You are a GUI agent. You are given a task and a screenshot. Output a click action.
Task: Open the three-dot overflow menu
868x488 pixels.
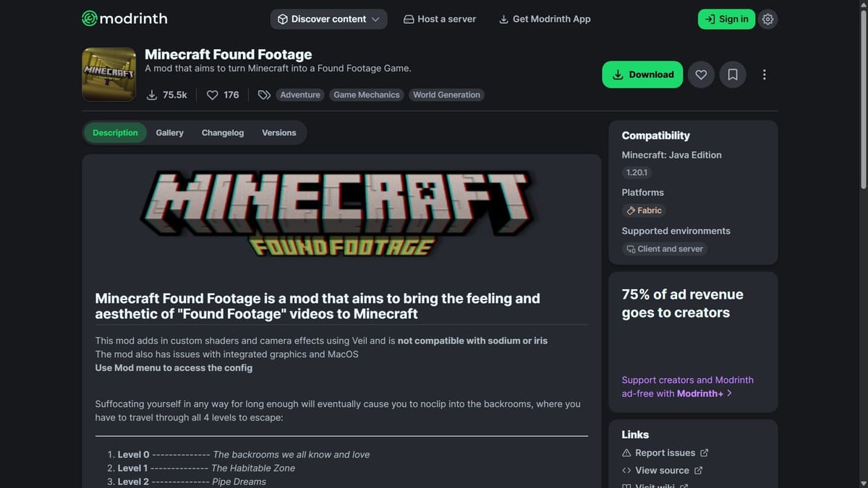coord(764,74)
